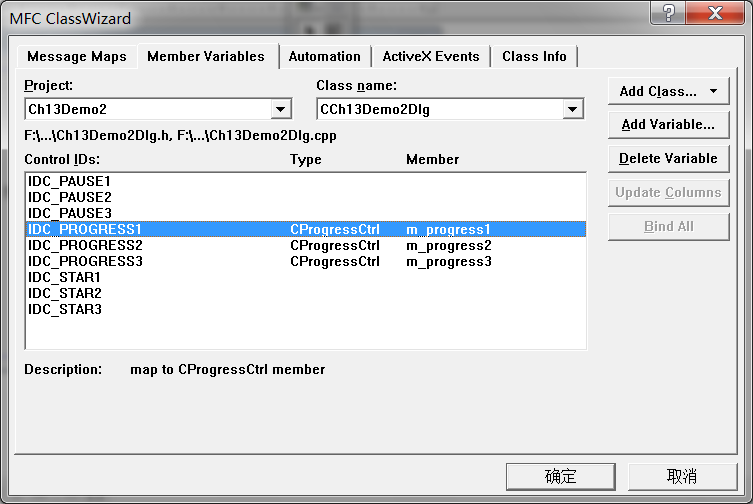Confirm with the 确定 button
Screen dimensions: 753x504
[x=560, y=477]
